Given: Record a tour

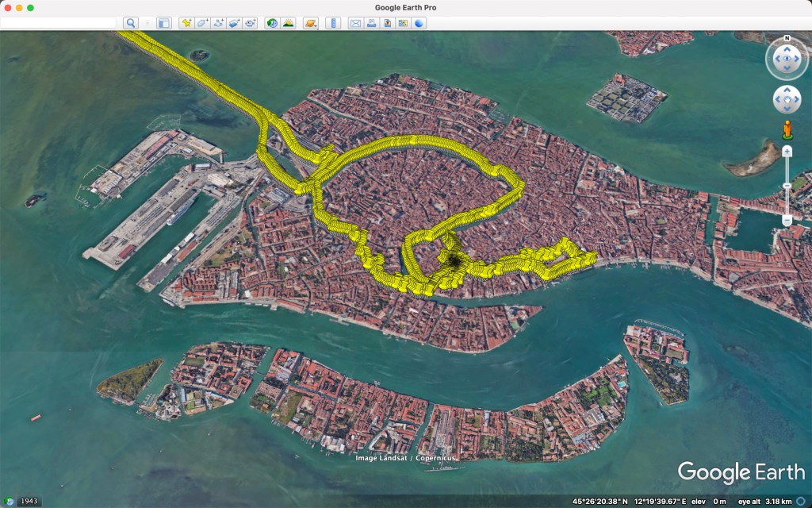Looking at the screenshot, I should click(x=251, y=23).
